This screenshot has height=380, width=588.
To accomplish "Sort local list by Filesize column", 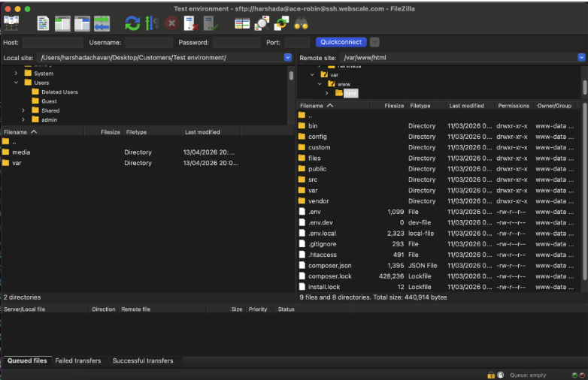I will click(x=104, y=131).
